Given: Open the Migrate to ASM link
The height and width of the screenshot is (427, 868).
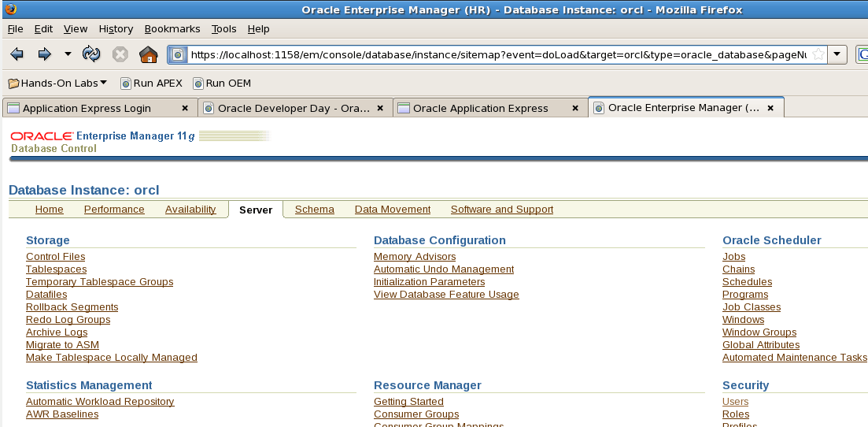Looking at the screenshot, I should pyautogui.click(x=62, y=345).
